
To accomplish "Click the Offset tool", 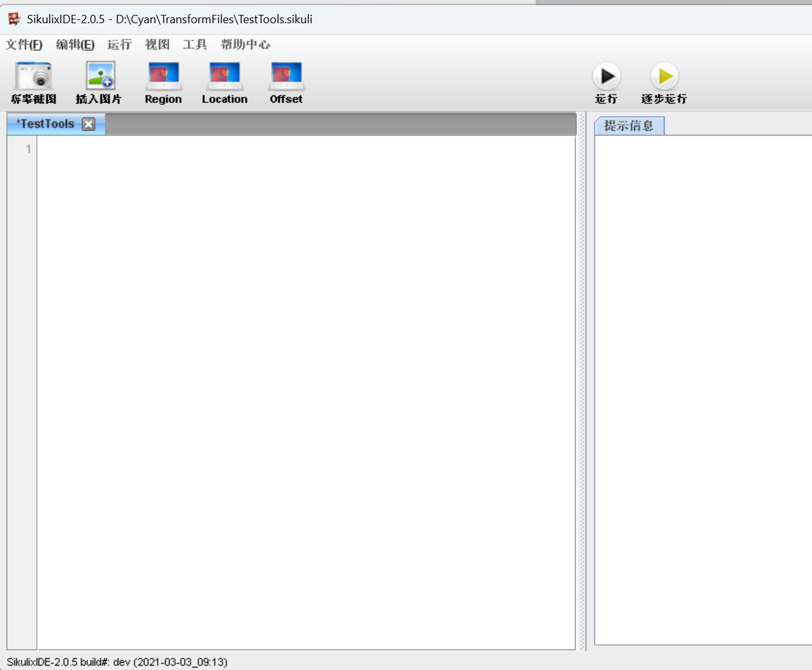I will (x=285, y=82).
